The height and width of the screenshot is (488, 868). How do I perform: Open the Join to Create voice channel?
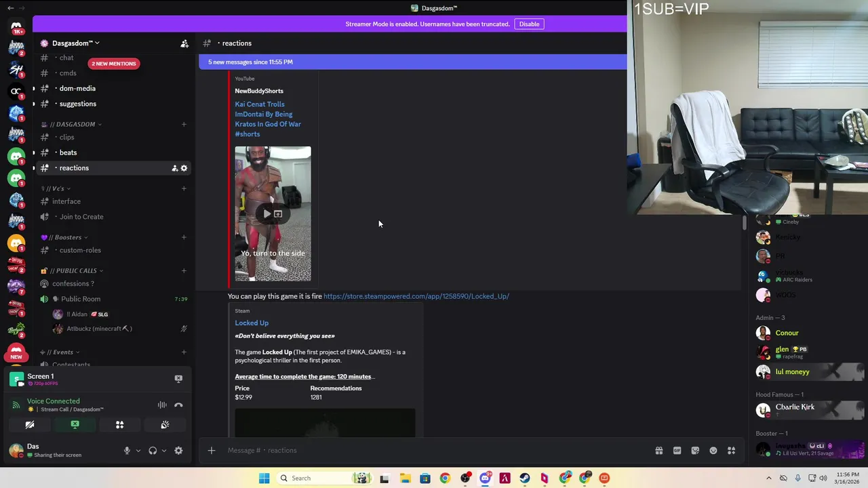pyautogui.click(x=113, y=217)
